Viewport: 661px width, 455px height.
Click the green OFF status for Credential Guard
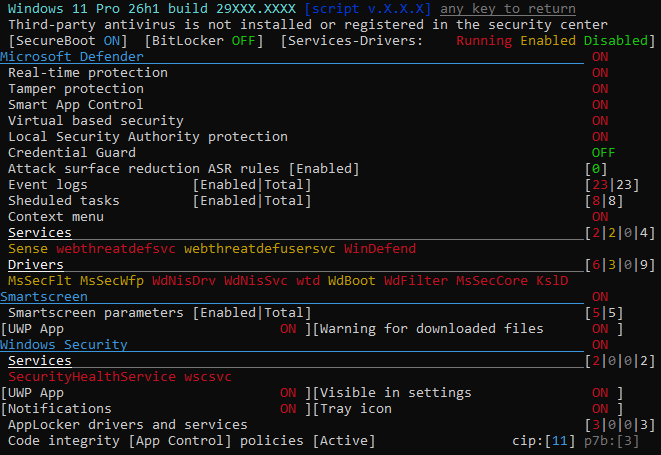pyautogui.click(x=603, y=153)
